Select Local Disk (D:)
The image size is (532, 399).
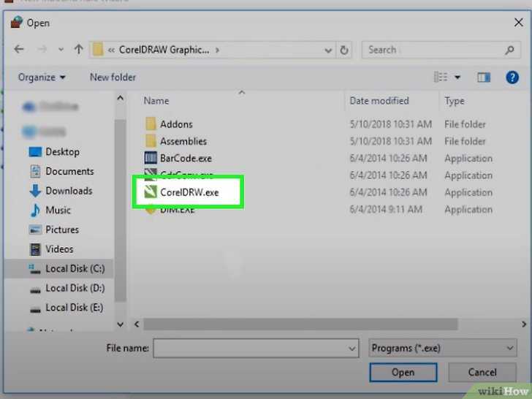75,288
